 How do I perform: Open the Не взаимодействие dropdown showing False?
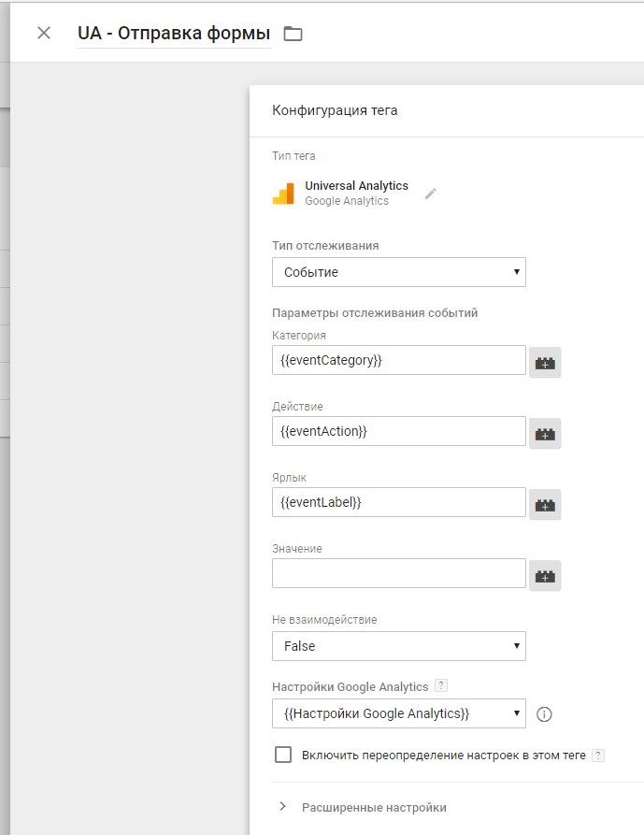tap(398, 646)
